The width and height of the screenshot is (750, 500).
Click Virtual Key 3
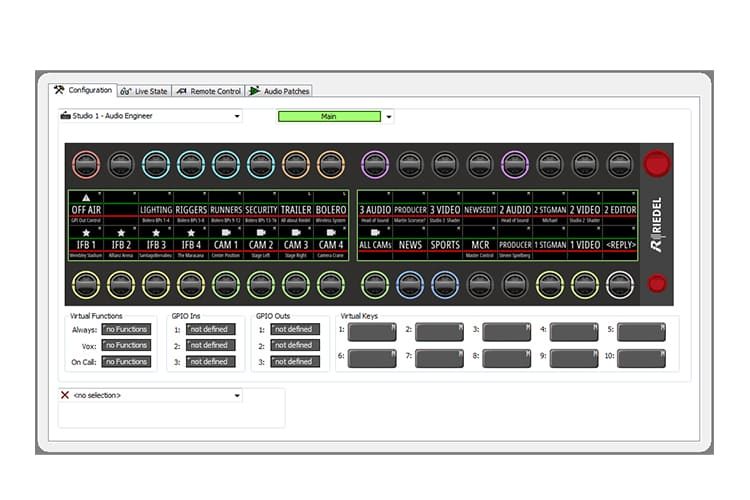tap(507, 332)
